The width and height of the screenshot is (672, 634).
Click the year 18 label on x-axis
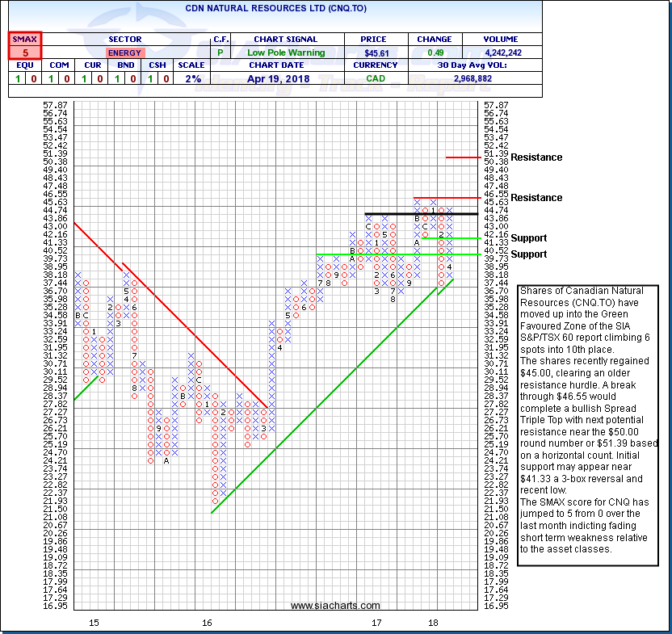pos(434,623)
